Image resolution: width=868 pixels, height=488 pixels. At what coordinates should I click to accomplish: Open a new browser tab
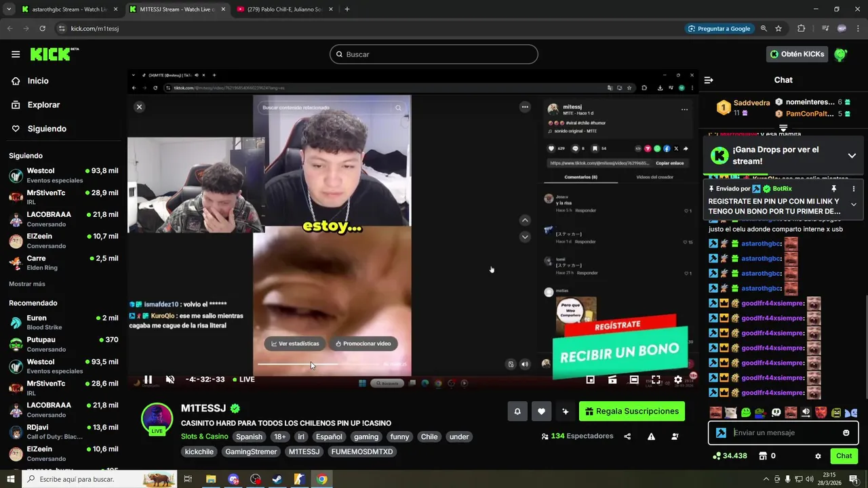click(347, 9)
